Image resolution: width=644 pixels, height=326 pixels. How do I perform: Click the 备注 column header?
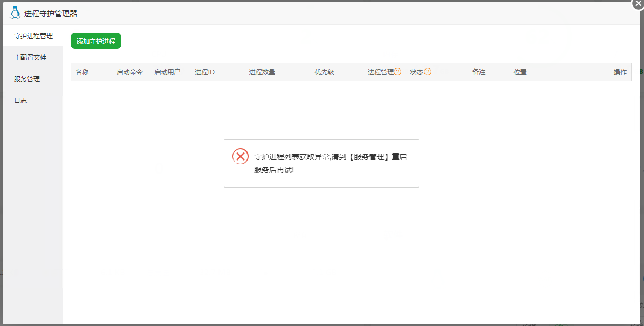(479, 72)
